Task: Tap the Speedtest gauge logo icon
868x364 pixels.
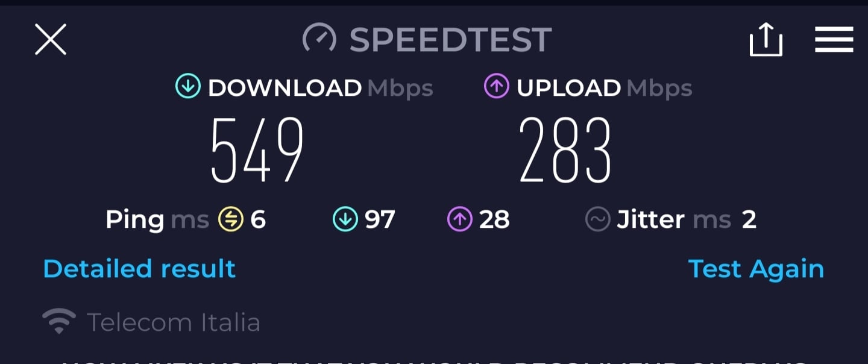Action: [x=319, y=39]
